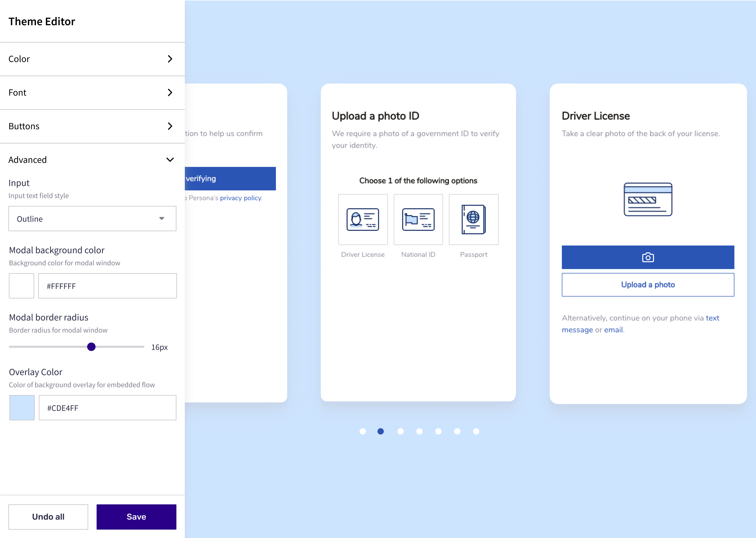Open Persona's privacy policy
This screenshot has width=756, height=538.
[x=240, y=198]
